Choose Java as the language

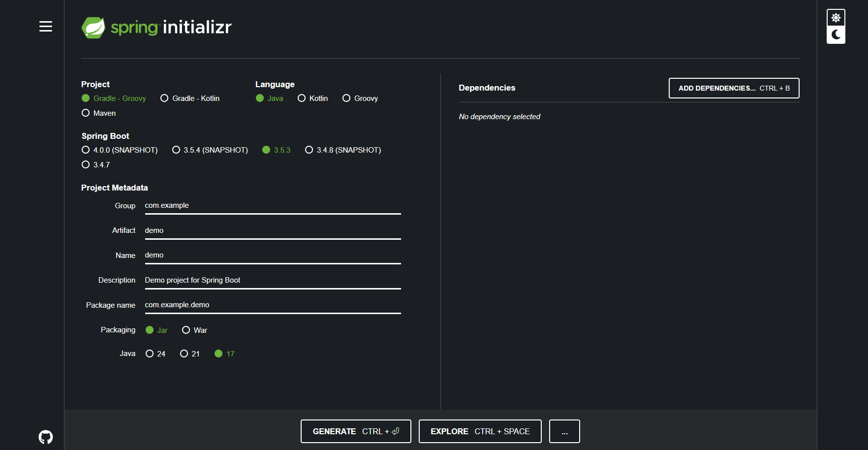[270, 98]
